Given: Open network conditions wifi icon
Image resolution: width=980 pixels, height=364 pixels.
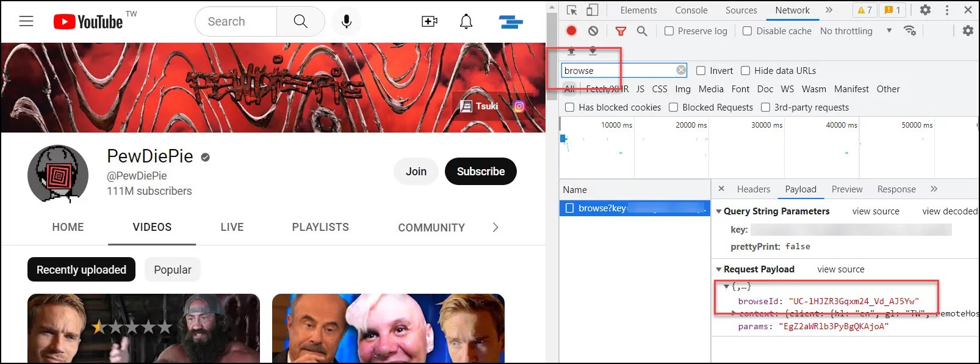Looking at the screenshot, I should pyautogui.click(x=910, y=31).
